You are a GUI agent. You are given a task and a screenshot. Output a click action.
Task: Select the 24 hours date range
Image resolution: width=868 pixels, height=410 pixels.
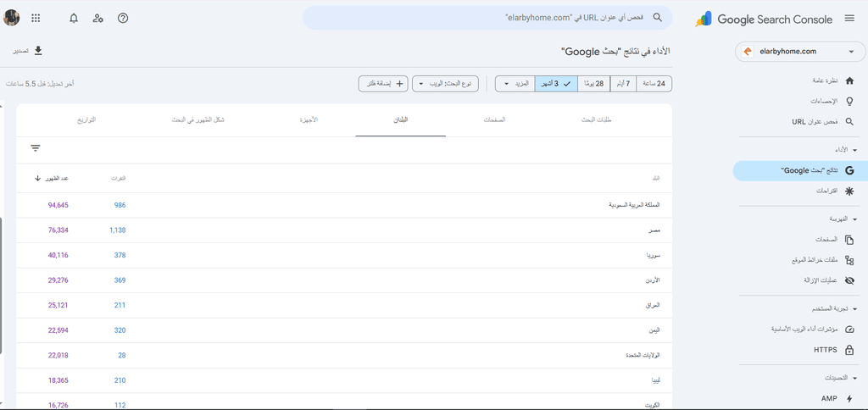pyautogui.click(x=654, y=84)
